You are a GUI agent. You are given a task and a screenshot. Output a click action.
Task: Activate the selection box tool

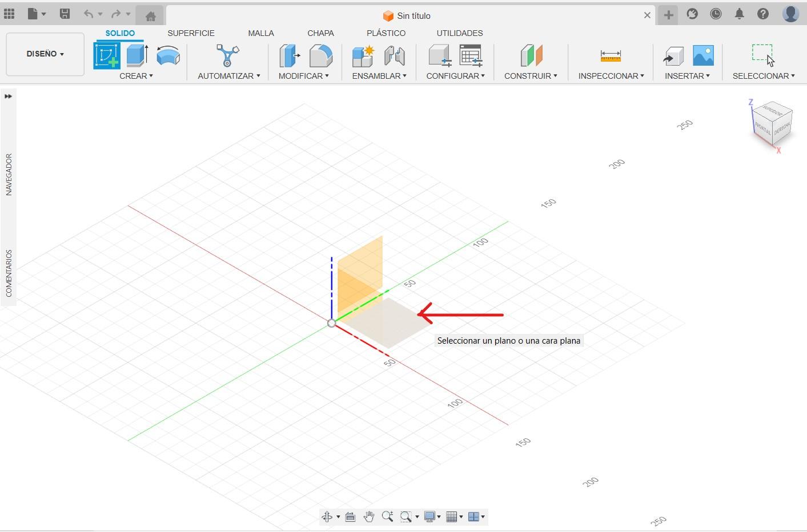click(763, 55)
